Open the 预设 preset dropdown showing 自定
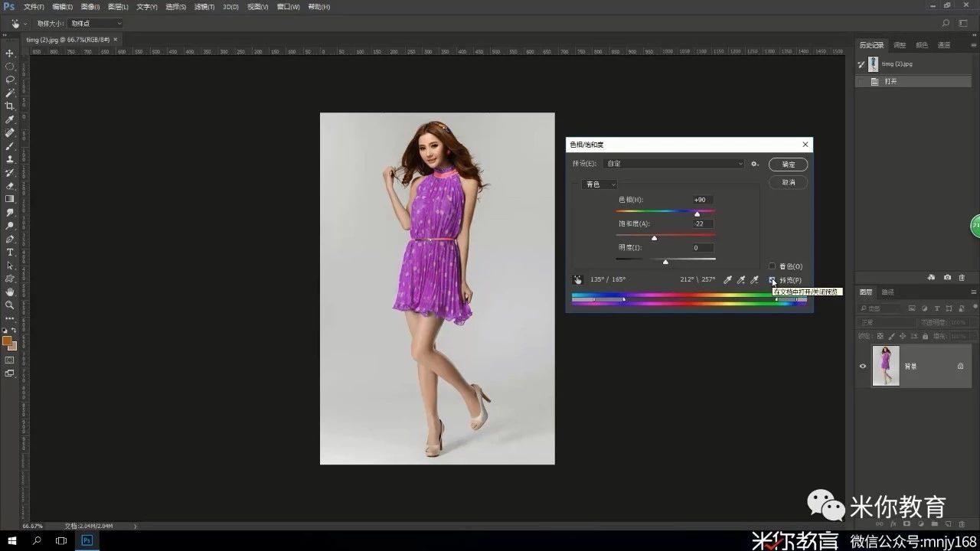Screen dimensions: 980x551 tap(675, 164)
